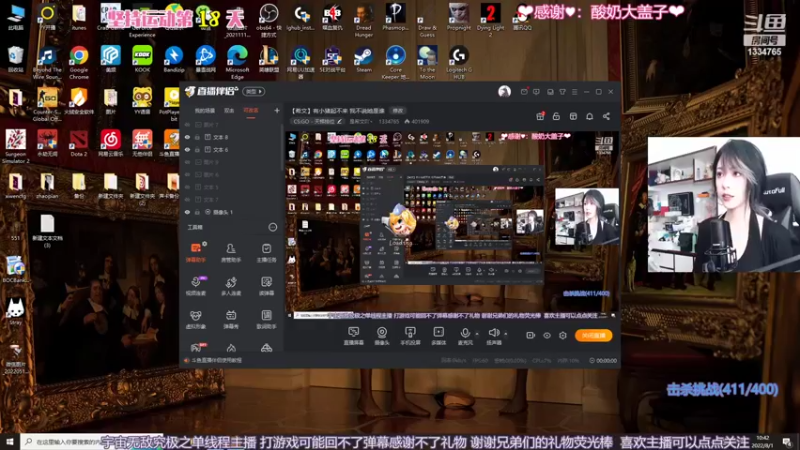Open the KOOK desktop shortcut
This screenshot has width=800, height=450.
point(142,59)
